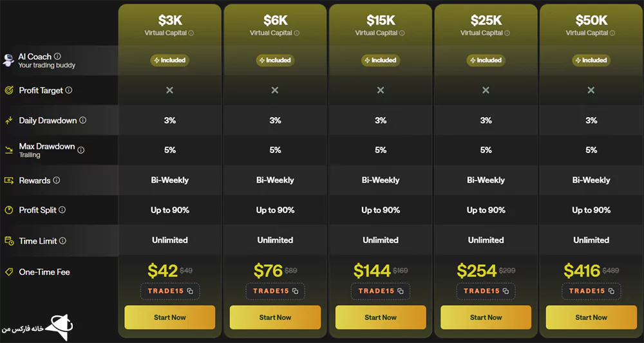Click the AI Coach robot icon
Screen dimensions: 644x343
[x=8, y=60]
